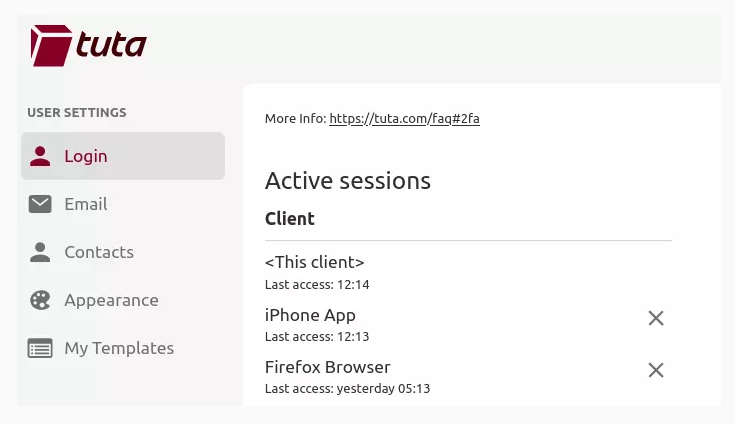Switch to Appearance settings
The height and width of the screenshot is (424, 735).
[x=111, y=300]
